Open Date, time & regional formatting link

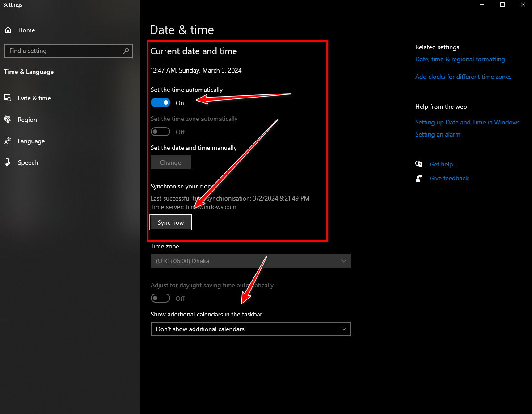(x=460, y=59)
